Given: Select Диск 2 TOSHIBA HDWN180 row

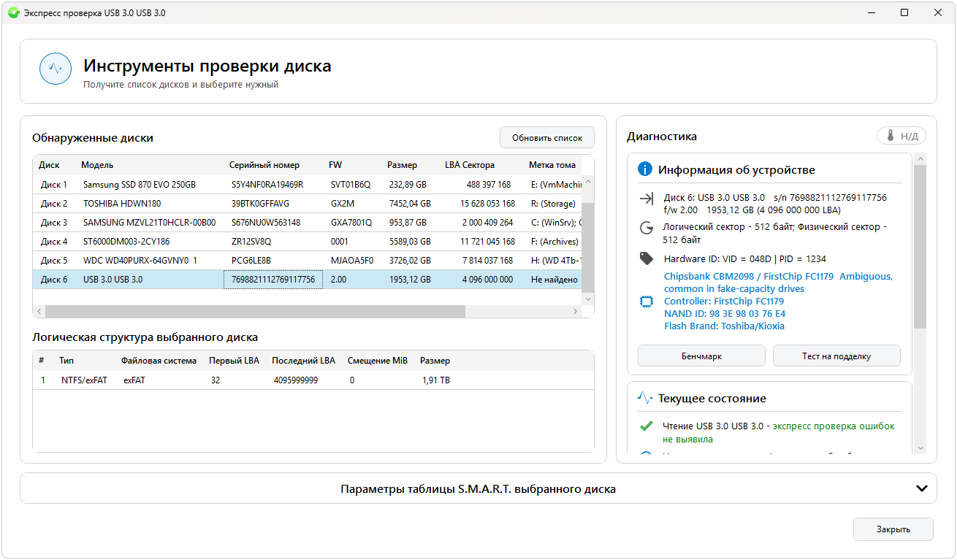Looking at the screenshot, I should pos(308,204).
